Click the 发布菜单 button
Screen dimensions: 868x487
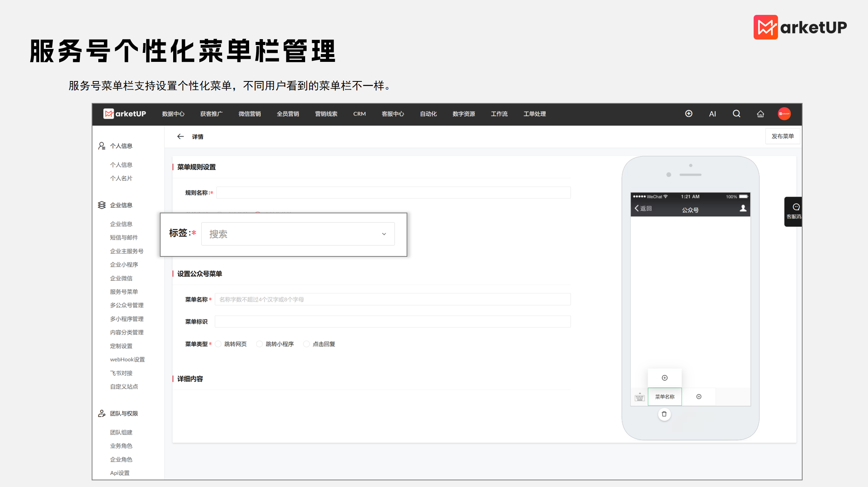782,136
